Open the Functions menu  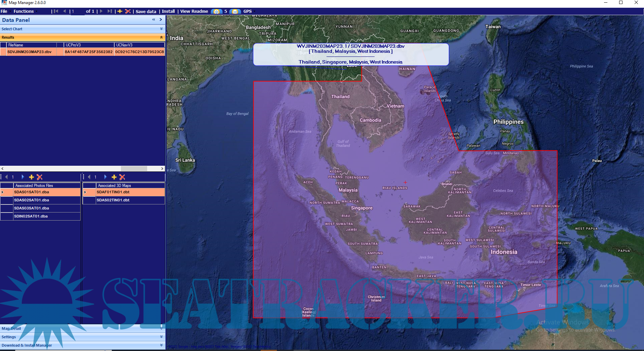(24, 11)
